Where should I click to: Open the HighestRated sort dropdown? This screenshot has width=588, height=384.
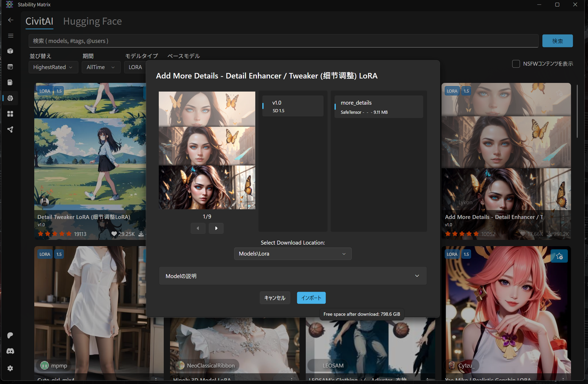(53, 67)
